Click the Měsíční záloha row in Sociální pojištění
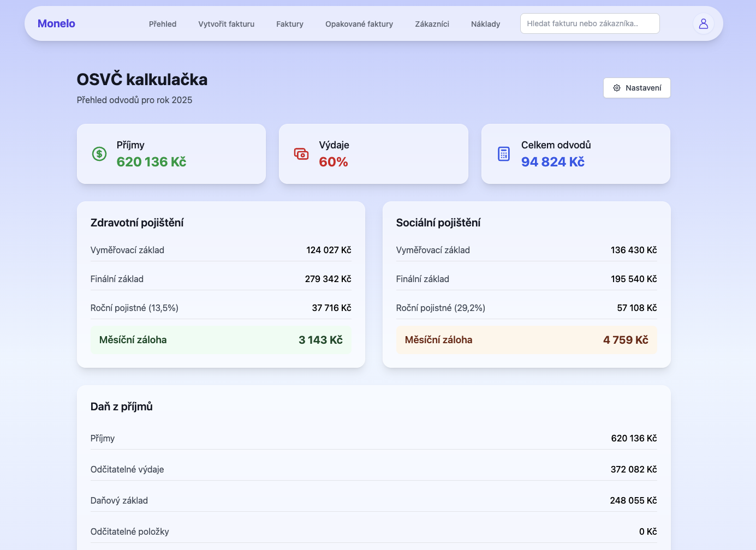Screen dimensions: 756x550 tap(526, 339)
